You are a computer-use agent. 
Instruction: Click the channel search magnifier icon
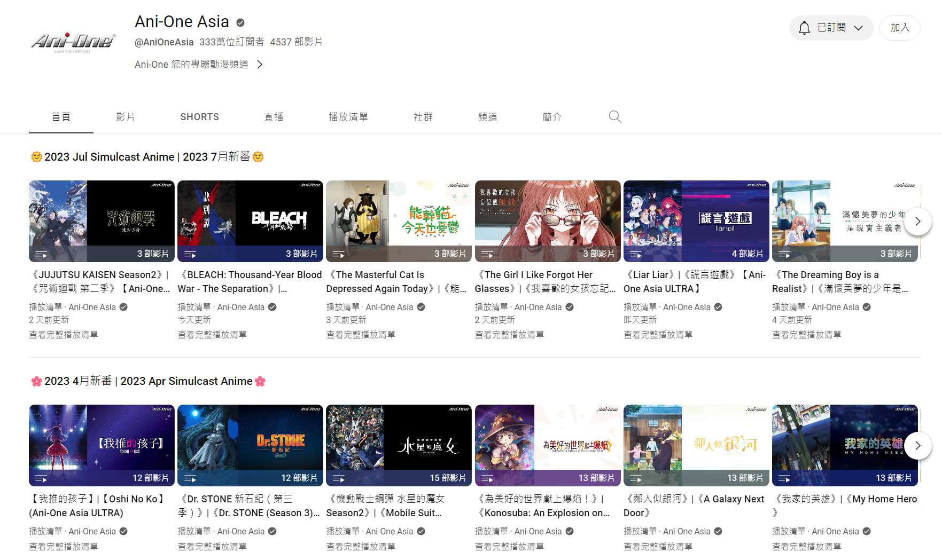pyautogui.click(x=614, y=117)
